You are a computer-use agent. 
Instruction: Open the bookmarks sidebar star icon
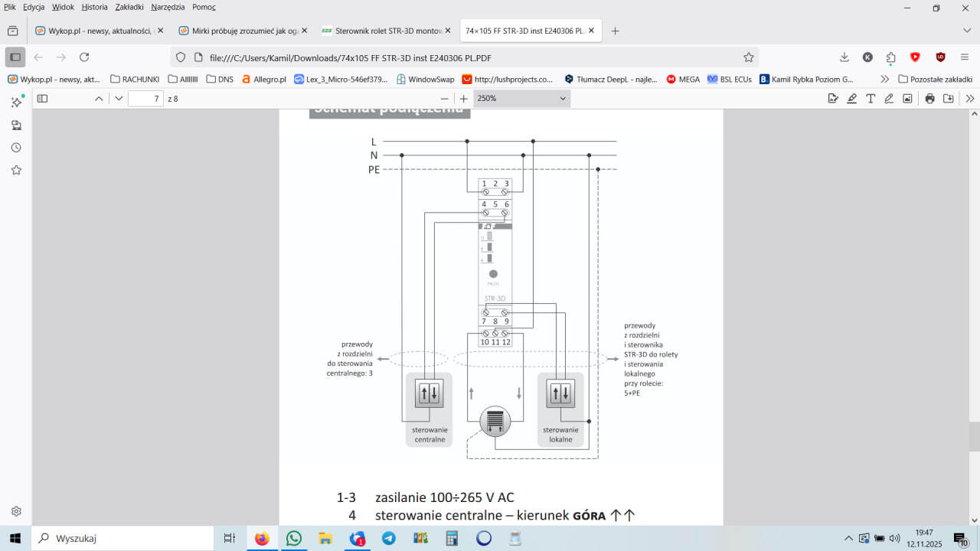(x=16, y=170)
